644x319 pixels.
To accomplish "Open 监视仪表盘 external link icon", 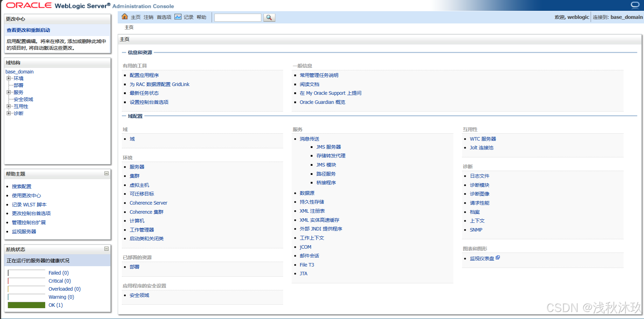I will tap(498, 257).
